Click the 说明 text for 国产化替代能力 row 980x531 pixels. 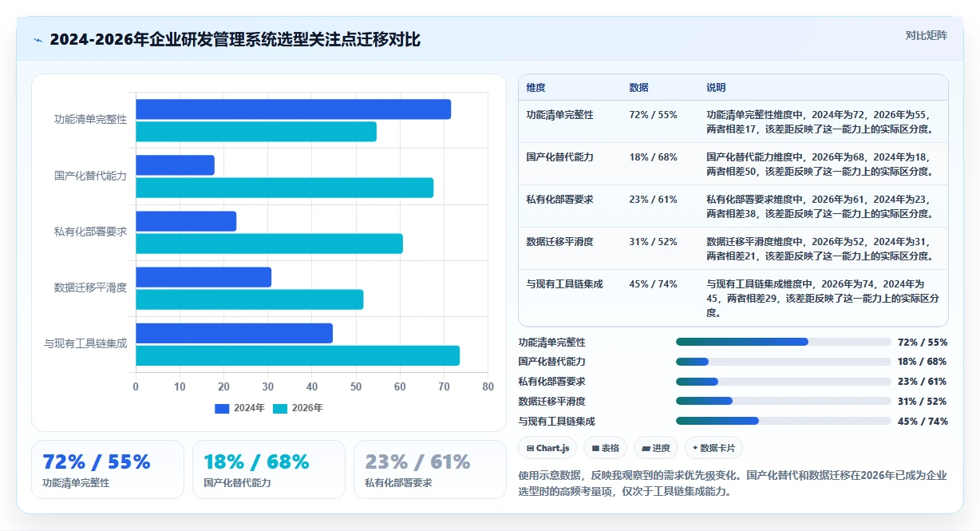pos(820,164)
